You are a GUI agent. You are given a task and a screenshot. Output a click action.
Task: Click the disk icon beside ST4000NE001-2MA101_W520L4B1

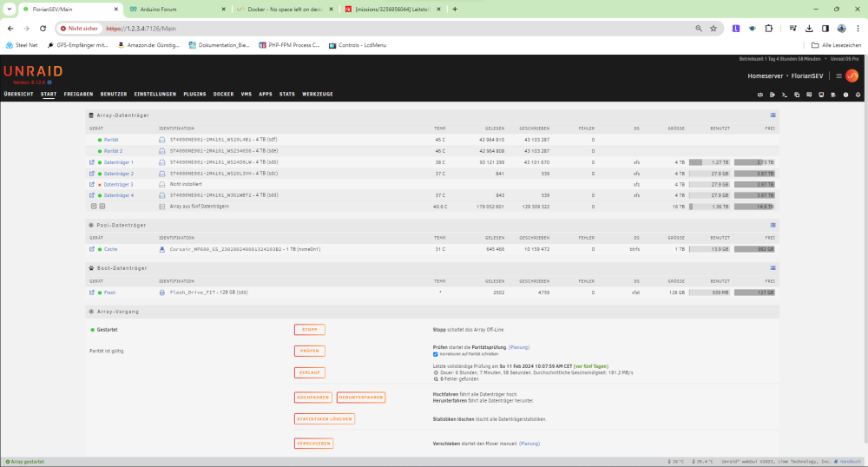click(162, 140)
